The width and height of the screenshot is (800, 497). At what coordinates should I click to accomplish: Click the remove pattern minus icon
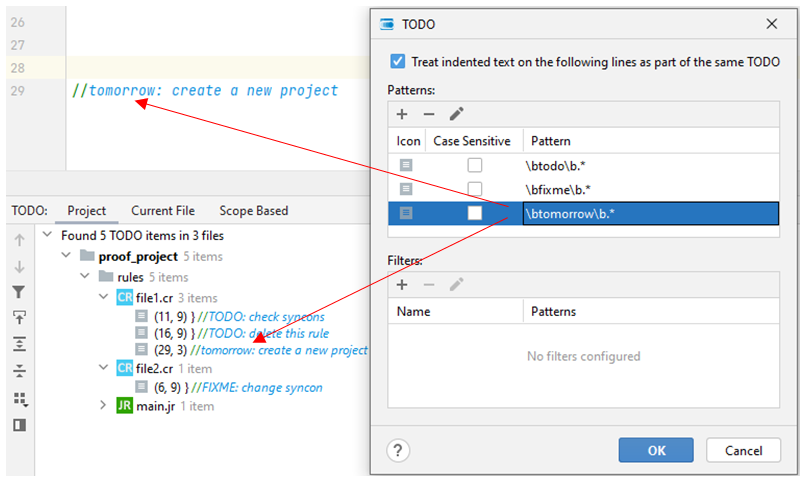(428, 114)
